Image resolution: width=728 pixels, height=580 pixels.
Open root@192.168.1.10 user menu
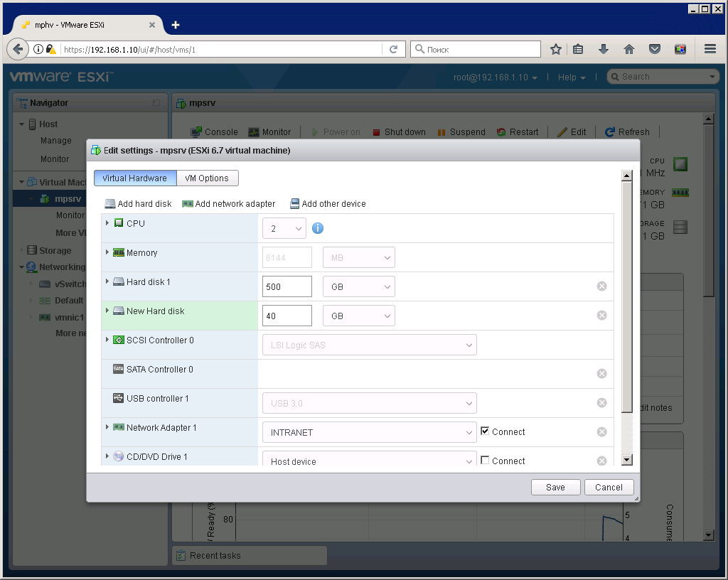tap(496, 77)
